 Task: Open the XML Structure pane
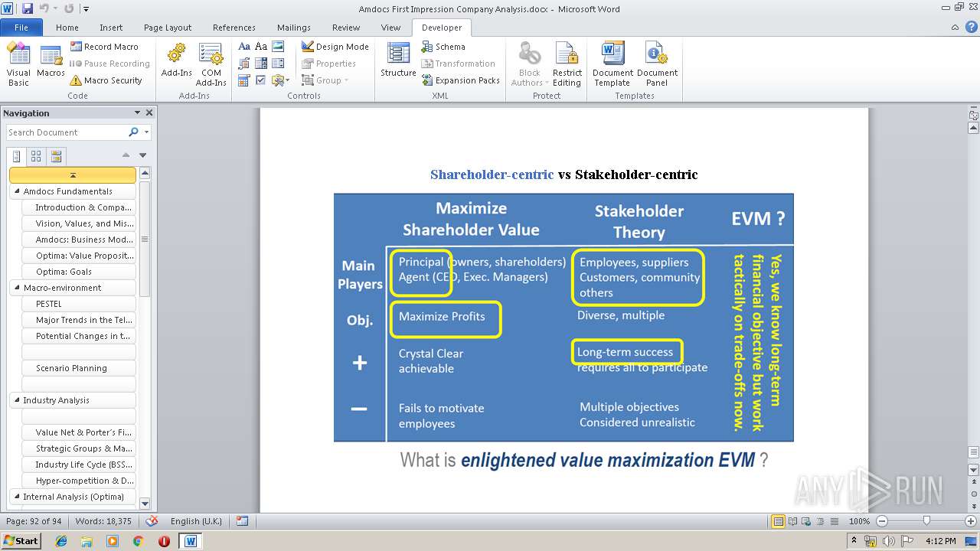pos(398,61)
